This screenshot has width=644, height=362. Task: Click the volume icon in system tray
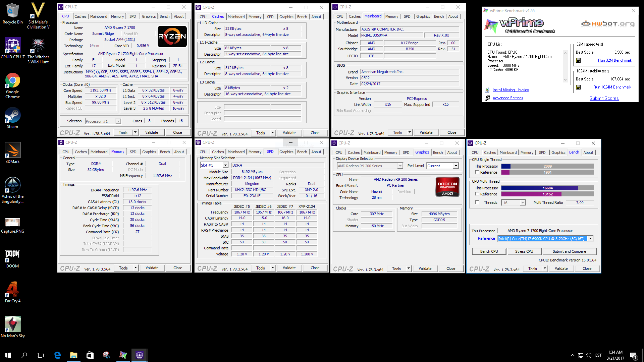[589, 355]
